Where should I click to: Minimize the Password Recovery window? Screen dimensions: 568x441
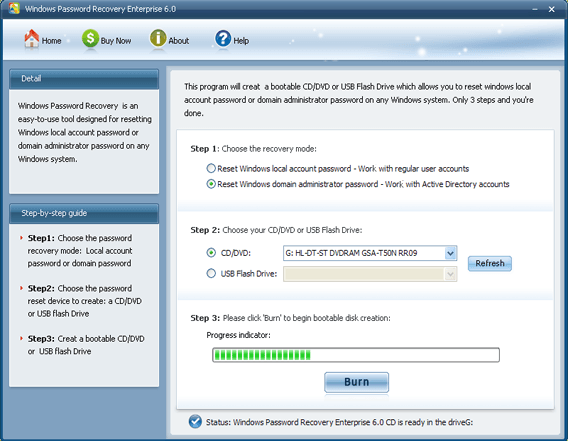coord(535,9)
